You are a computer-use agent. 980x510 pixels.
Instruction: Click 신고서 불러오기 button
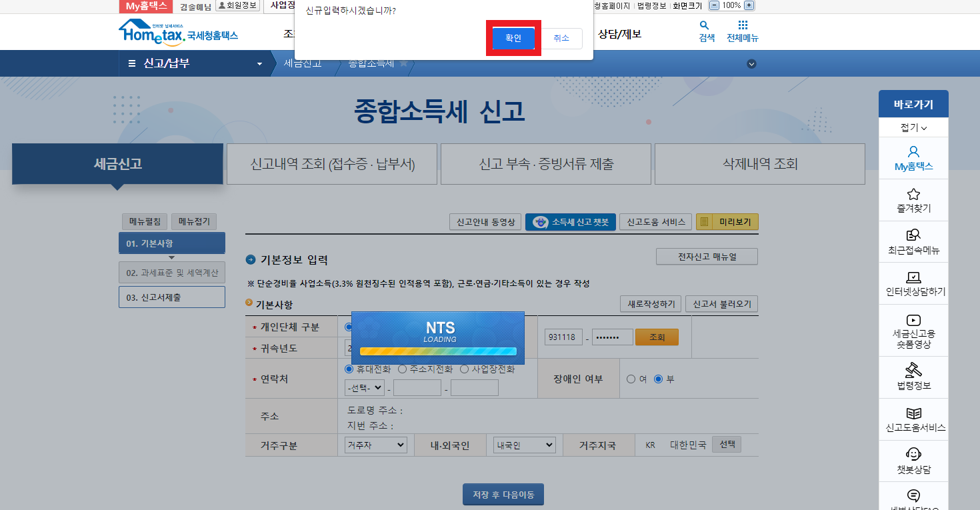(722, 304)
